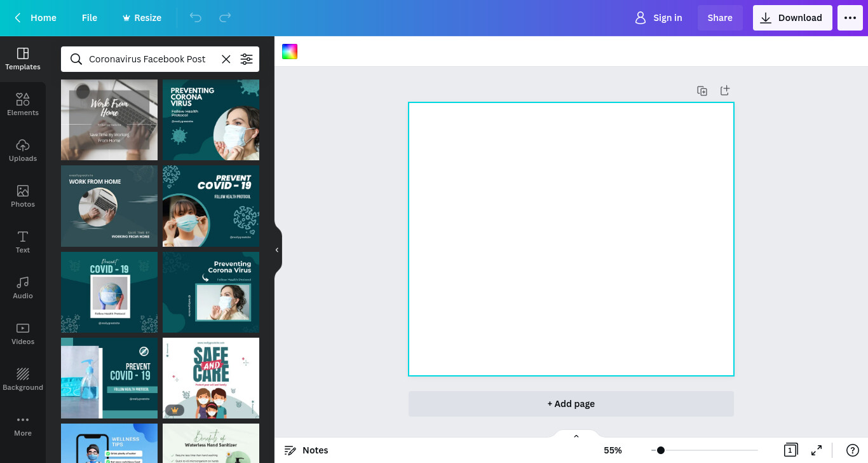Collapse the side panel with the arrow handle
Screen dimensions: 868x463
277,250
